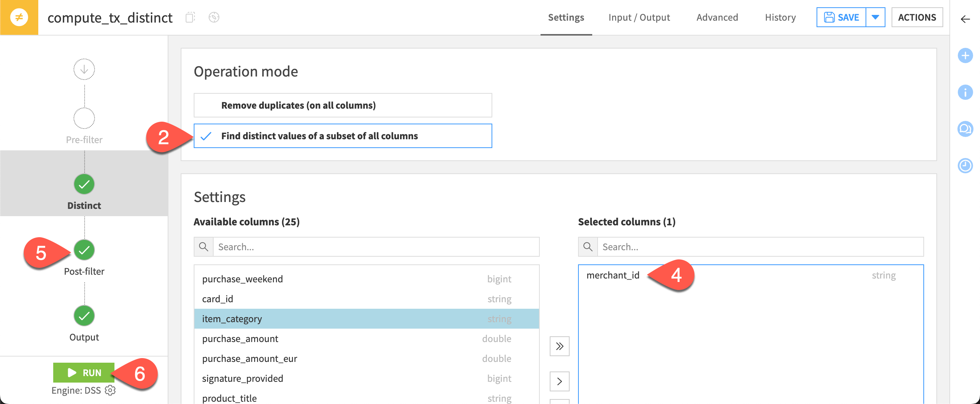Click search icon of Selected columns
Image resolution: width=980 pixels, height=404 pixels.
point(588,247)
